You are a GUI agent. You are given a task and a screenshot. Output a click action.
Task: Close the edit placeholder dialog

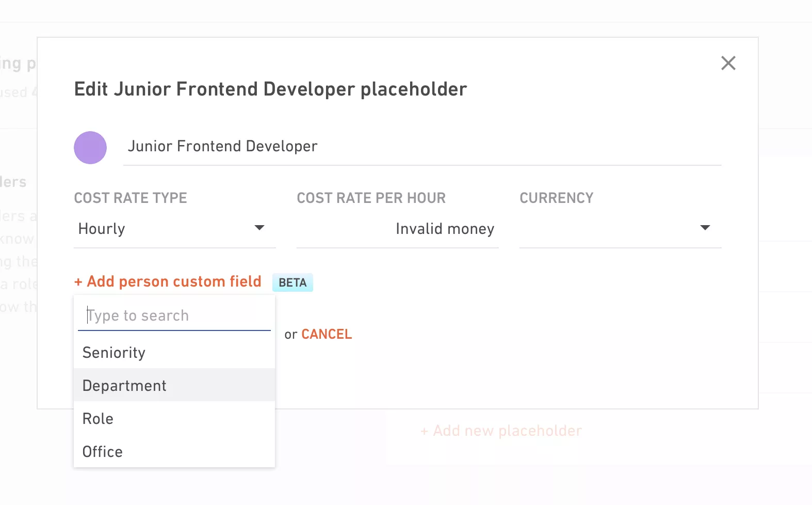(x=728, y=63)
